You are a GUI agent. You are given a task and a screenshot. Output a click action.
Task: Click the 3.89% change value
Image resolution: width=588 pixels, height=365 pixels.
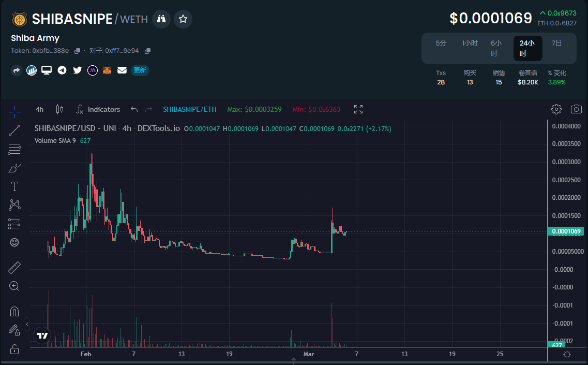tap(556, 82)
